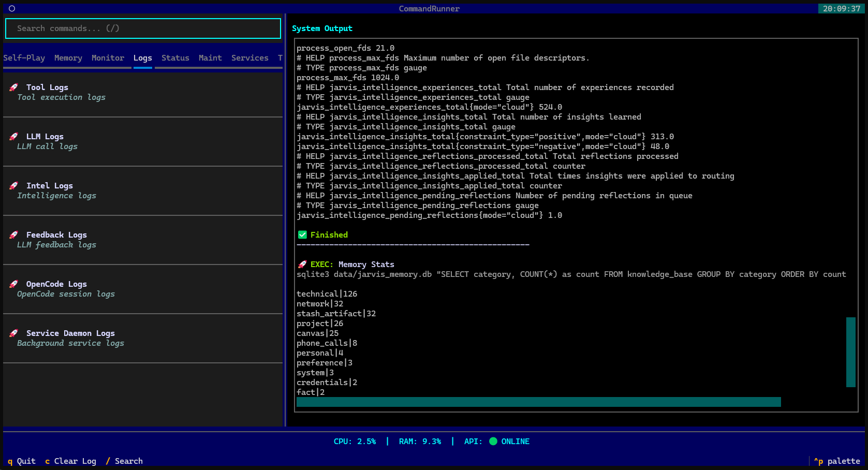This screenshot has height=470, width=868.
Task: Click the rocket icon next to EXEC: Memory Stats
Action: (303, 265)
